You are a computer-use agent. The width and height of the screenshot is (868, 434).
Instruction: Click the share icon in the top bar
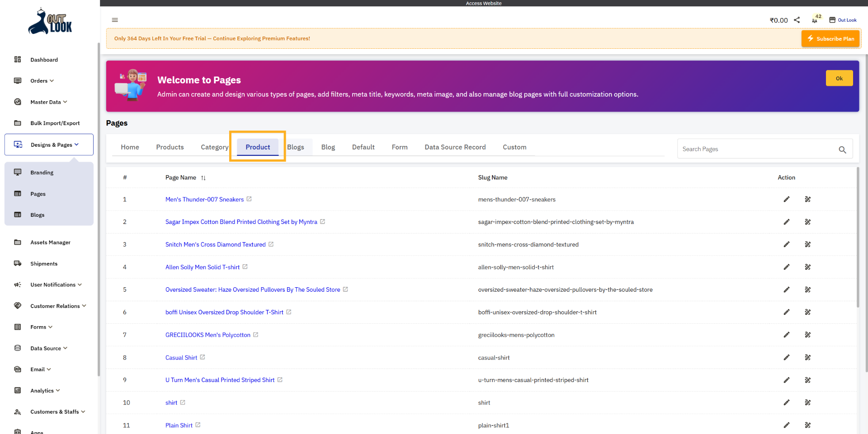[x=797, y=20]
